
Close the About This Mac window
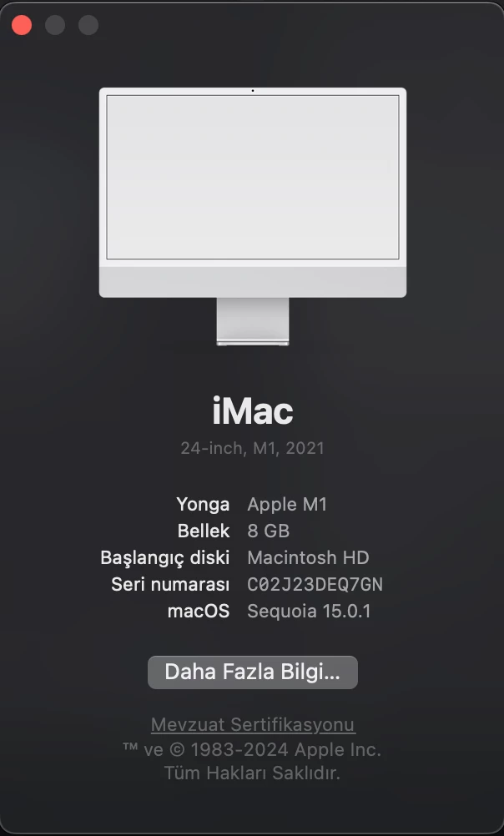(x=22, y=25)
